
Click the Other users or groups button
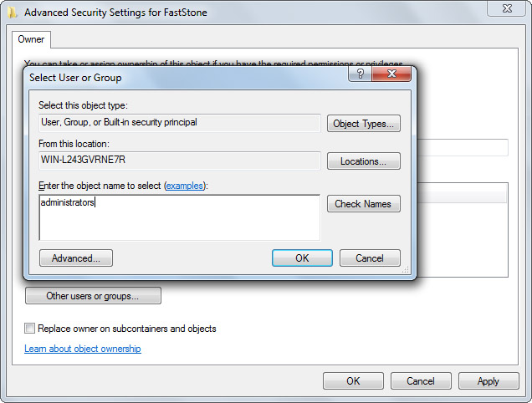tap(93, 296)
